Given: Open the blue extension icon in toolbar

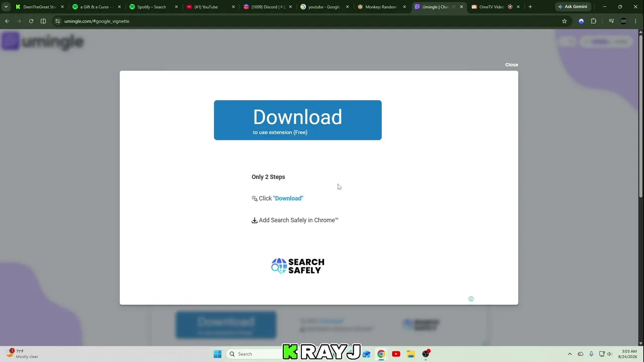Looking at the screenshot, I should [x=581, y=21].
